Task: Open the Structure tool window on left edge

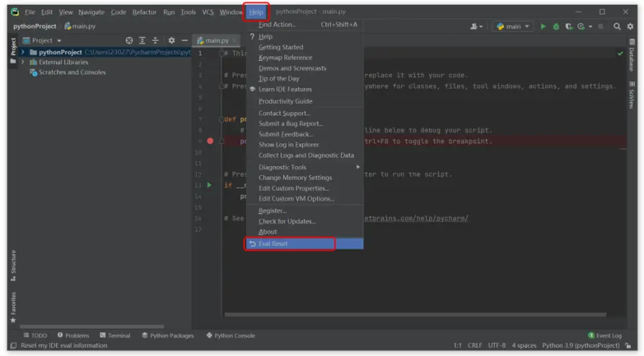Action: tap(13, 266)
